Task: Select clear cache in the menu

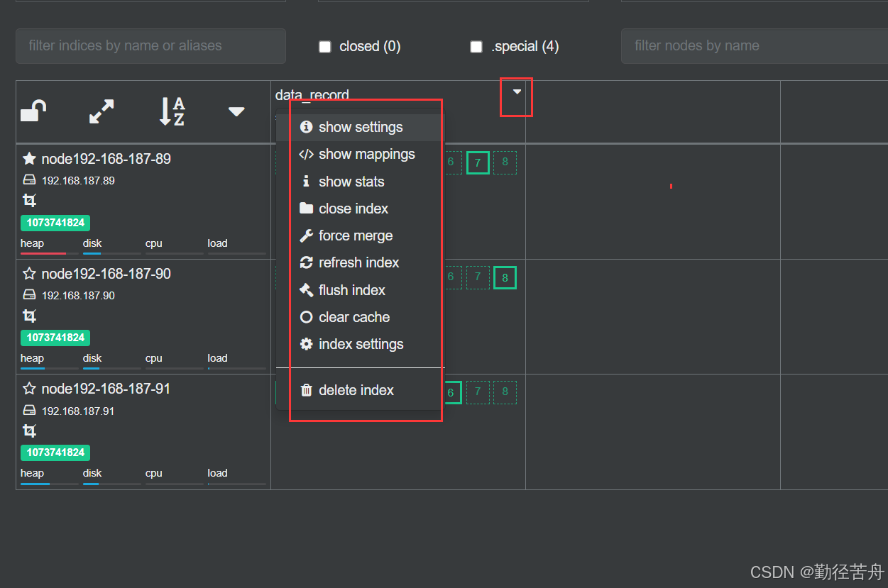Action: pos(359,317)
